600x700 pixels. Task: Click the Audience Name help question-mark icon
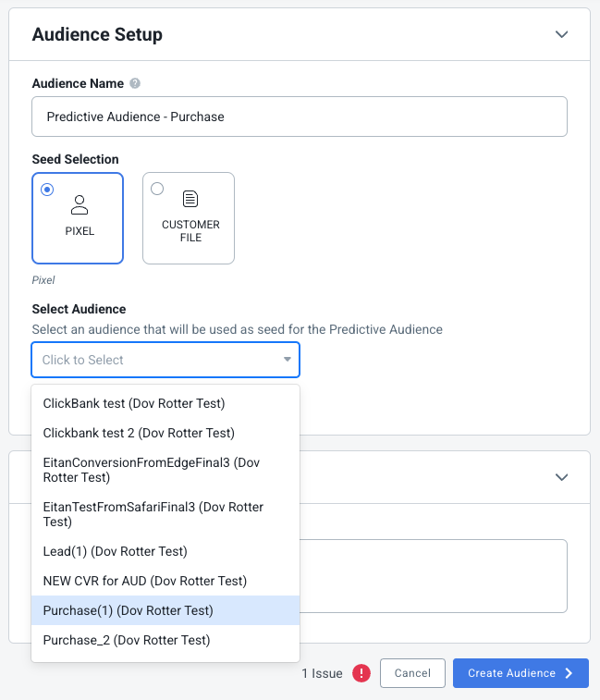click(x=135, y=83)
